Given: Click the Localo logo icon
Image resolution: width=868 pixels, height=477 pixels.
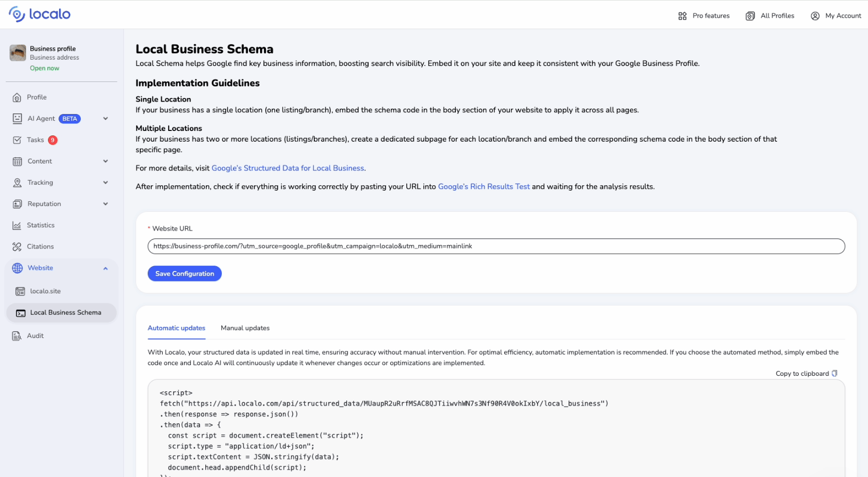Looking at the screenshot, I should tap(17, 14).
